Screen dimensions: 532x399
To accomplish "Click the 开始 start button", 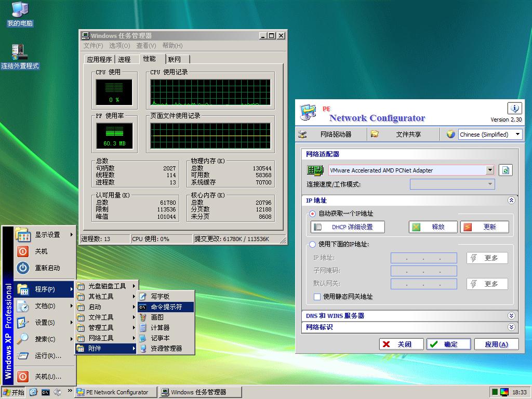I will click(14, 392).
